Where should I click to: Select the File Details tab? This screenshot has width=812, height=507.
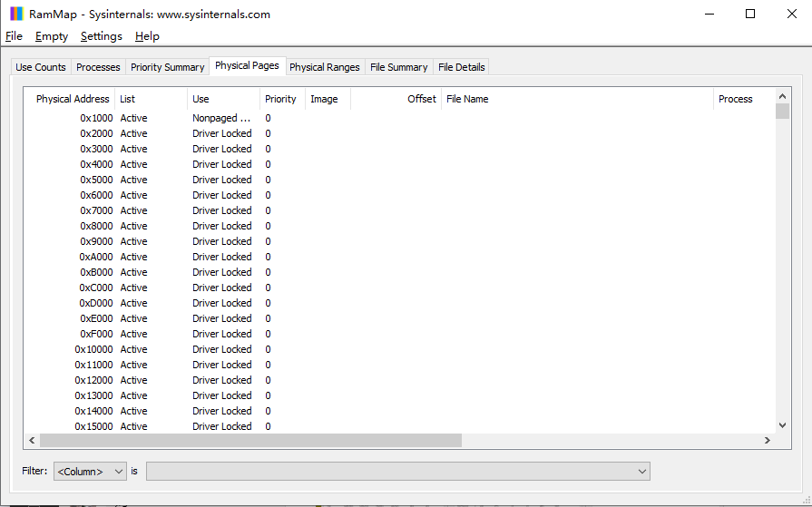pyautogui.click(x=461, y=67)
